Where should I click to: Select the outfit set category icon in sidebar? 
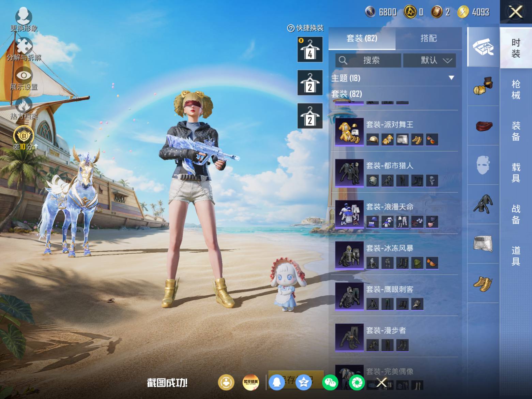[483, 47]
